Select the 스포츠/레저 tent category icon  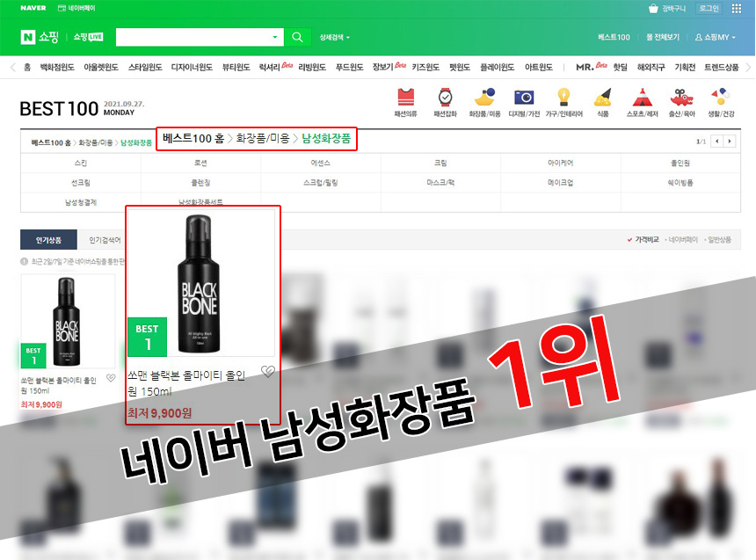(x=643, y=102)
